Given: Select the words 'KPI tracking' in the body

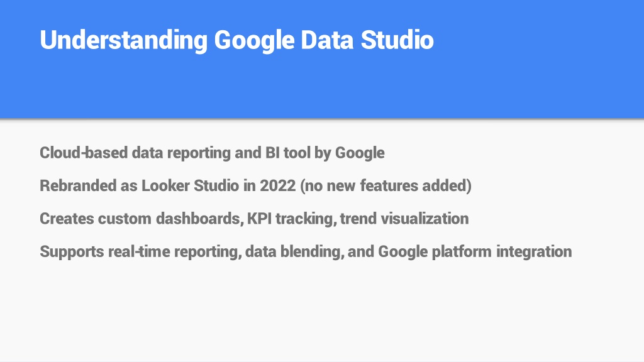Looking at the screenshot, I should (x=292, y=219).
